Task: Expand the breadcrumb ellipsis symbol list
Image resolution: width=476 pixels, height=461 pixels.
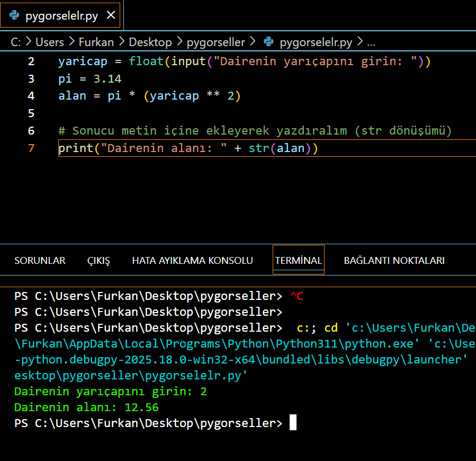Action: click(371, 42)
